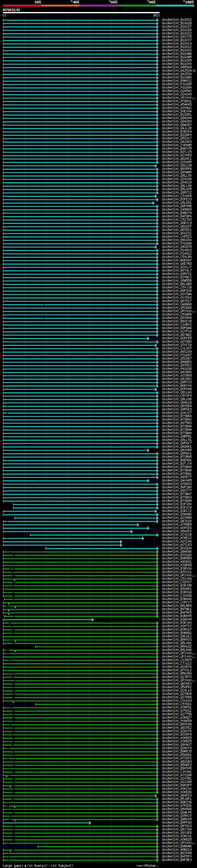Open hit UniRef100_Q9S725

pos(177,37)
